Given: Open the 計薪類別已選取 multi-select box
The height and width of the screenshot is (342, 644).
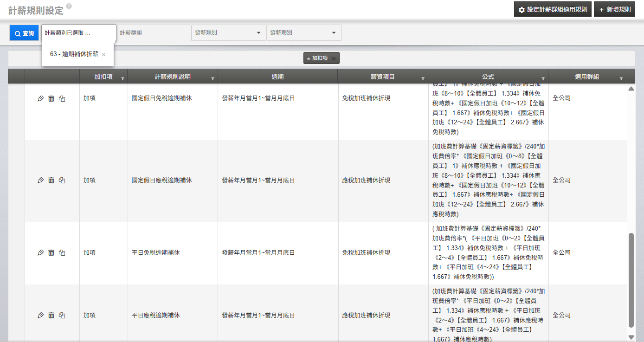Looking at the screenshot, I should click(x=78, y=33).
